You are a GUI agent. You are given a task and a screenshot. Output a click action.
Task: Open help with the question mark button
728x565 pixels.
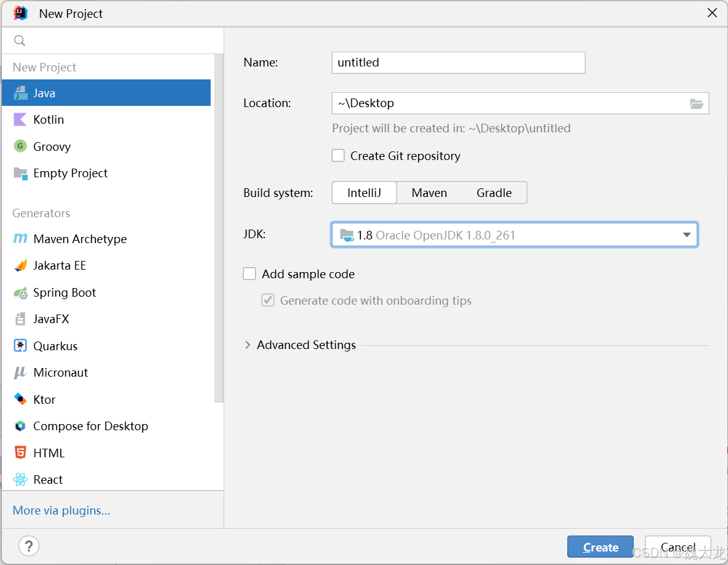click(29, 546)
